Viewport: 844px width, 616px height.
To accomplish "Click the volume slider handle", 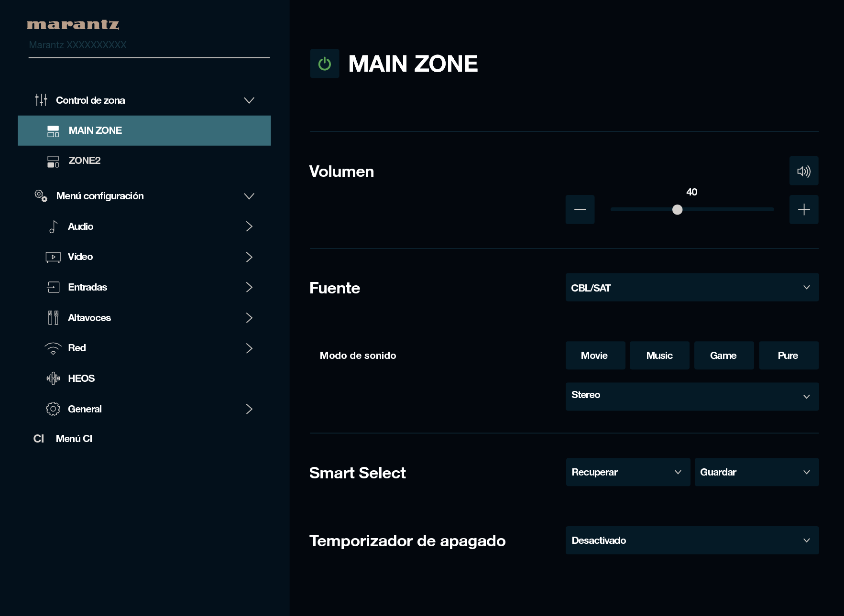I will pyautogui.click(x=677, y=210).
